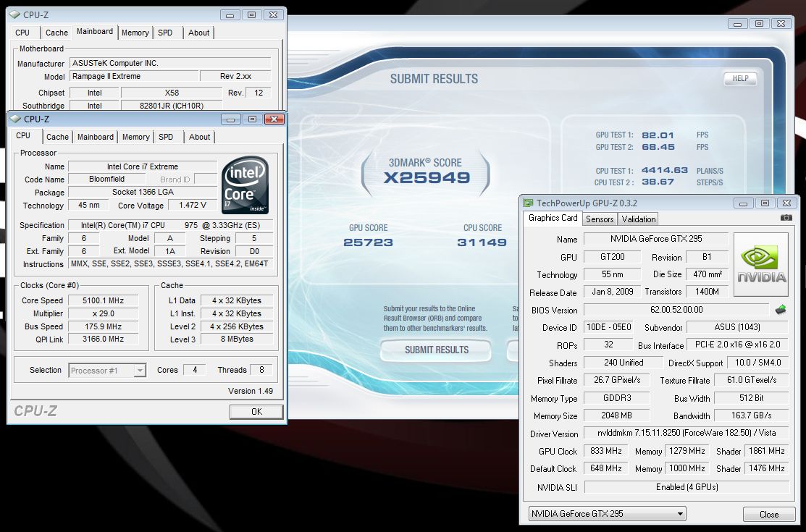
Task: Click the front CPU-Z title bar icon
Action: point(15,119)
